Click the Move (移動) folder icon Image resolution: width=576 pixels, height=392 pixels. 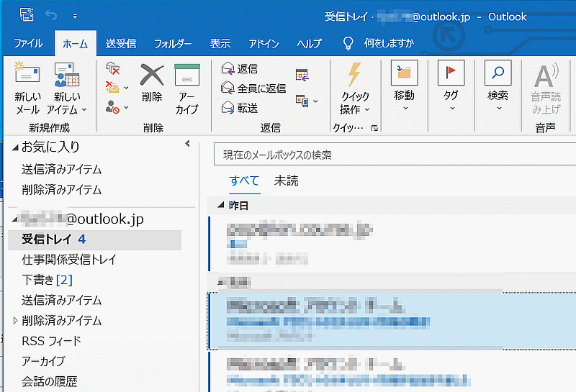(404, 73)
